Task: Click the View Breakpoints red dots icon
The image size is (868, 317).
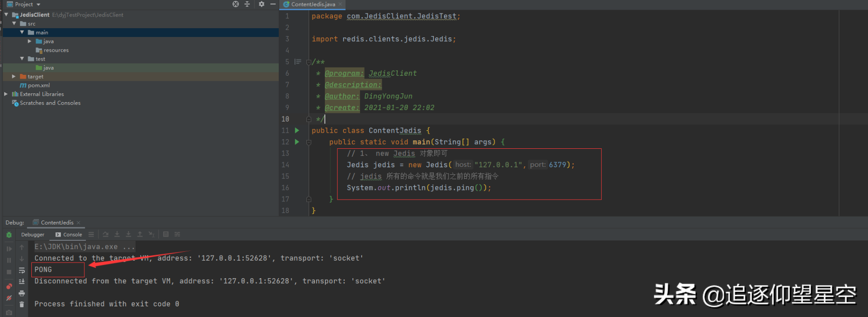Action: (x=9, y=287)
